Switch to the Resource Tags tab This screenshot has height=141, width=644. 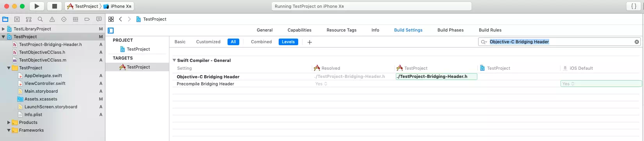click(342, 30)
